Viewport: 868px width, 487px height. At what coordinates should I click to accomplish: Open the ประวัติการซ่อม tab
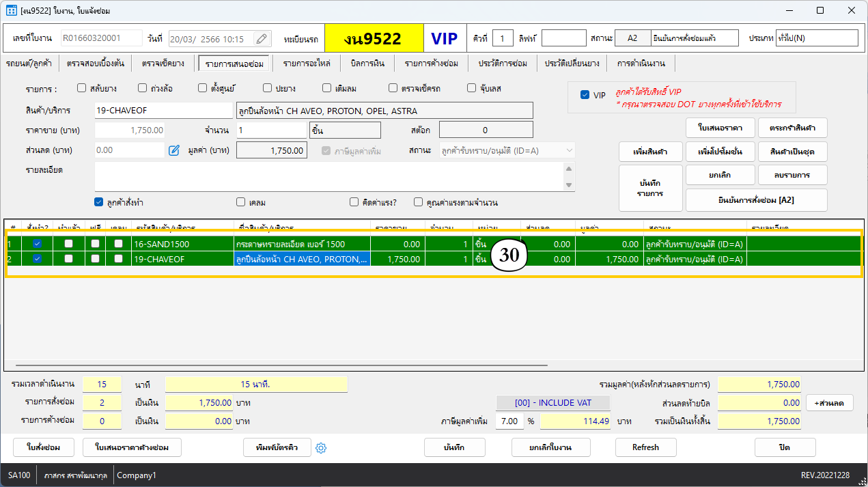pyautogui.click(x=502, y=64)
